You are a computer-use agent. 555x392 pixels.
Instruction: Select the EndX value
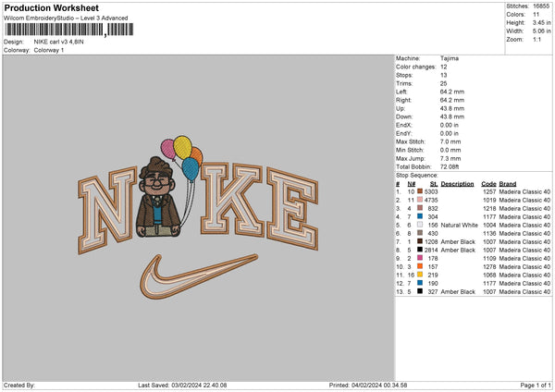point(450,125)
